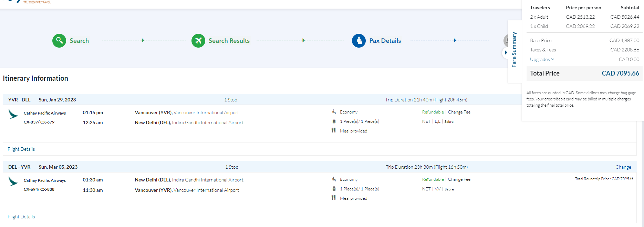The height and width of the screenshot is (227, 644).
Task: Click the Cathay Pacific logo on DEL-YVR flight
Action: click(13, 181)
